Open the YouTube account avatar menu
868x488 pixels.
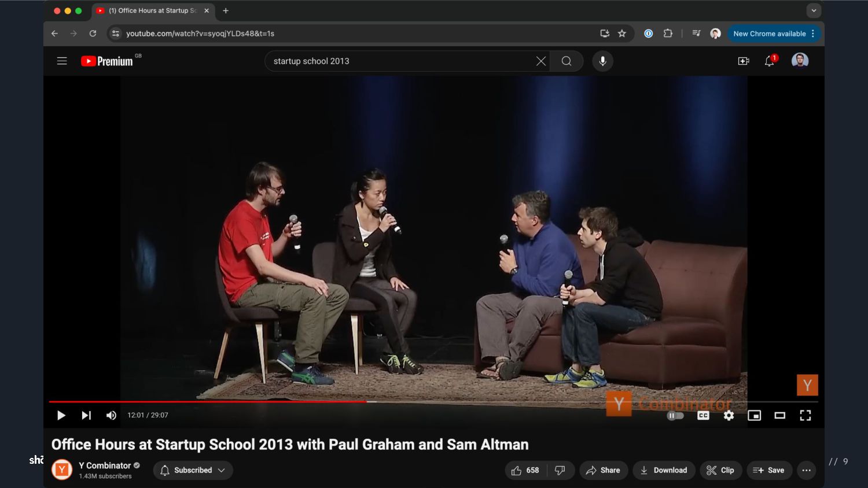point(800,60)
